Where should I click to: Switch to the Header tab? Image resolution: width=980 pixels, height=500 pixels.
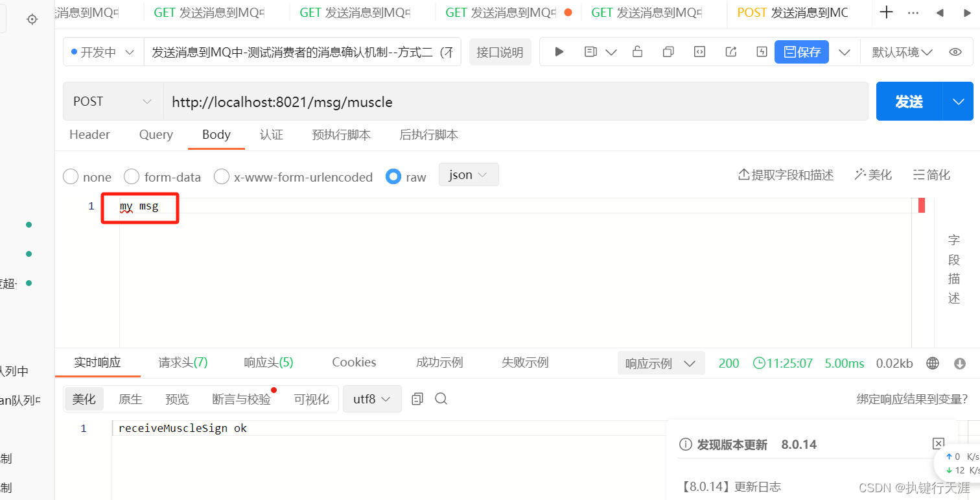pyautogui.click(x=89, y=134)
